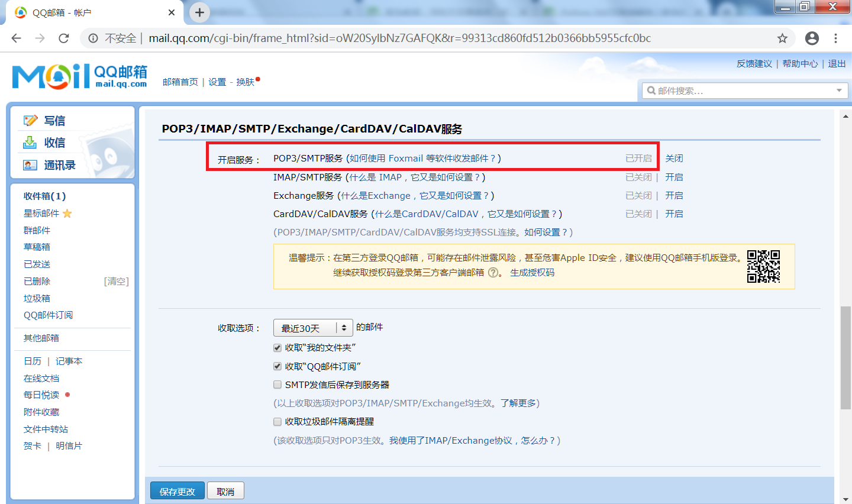Open 附件收藏
Viewport: 852px width, 504px height.
tap(41, 412)
